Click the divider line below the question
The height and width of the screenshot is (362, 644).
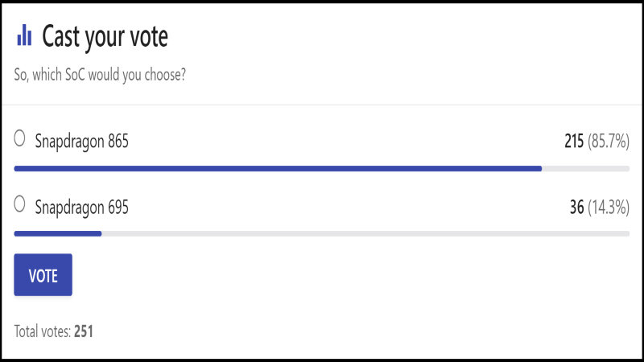tap(321, 105)
